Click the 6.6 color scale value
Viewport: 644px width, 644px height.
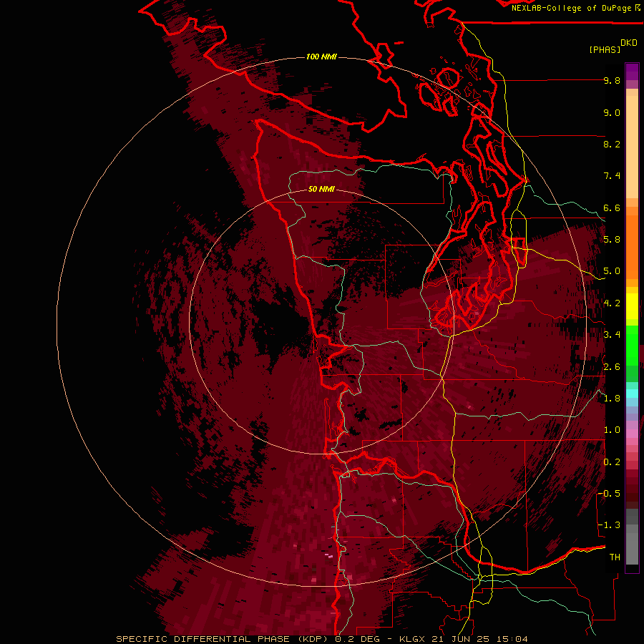612,208
